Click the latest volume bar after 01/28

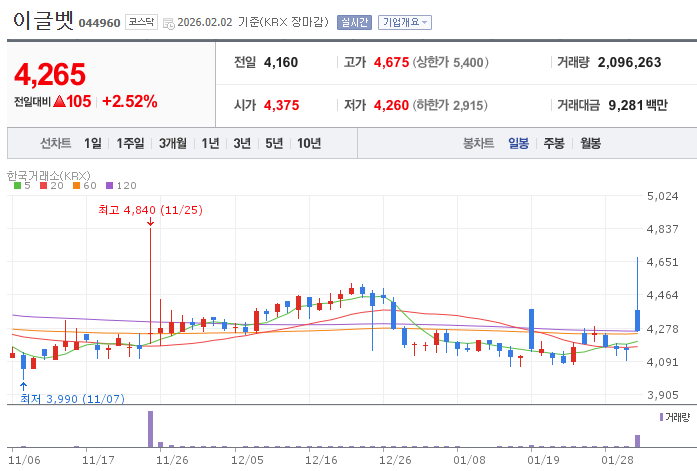[x=637, y=441]
